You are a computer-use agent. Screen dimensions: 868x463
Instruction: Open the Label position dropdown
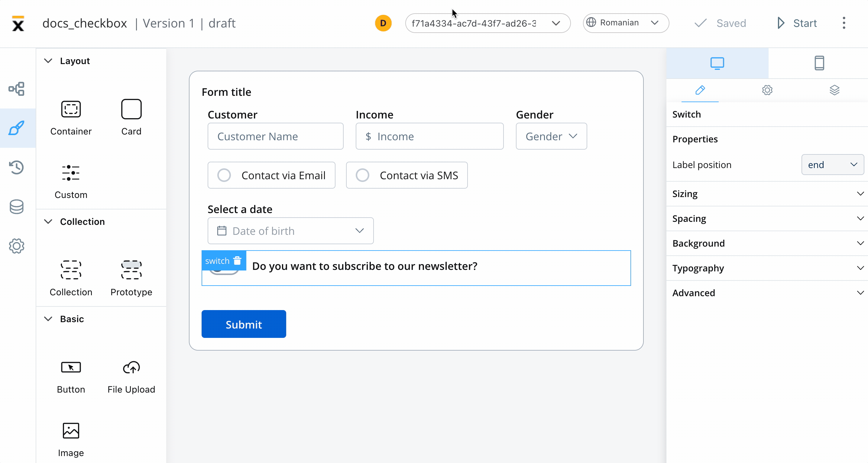pos(832,165)
